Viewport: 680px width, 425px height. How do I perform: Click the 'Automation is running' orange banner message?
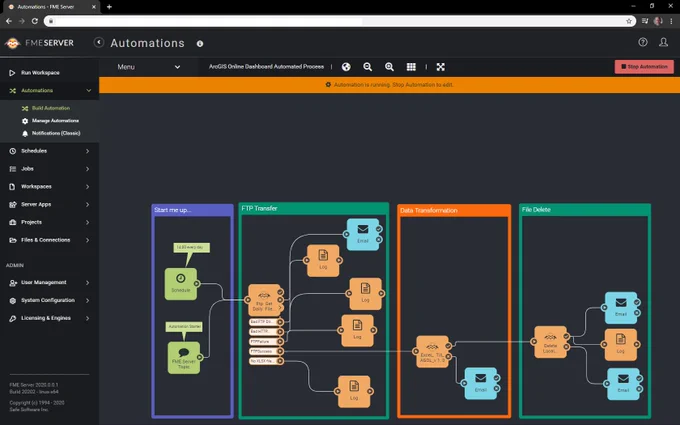389,85
